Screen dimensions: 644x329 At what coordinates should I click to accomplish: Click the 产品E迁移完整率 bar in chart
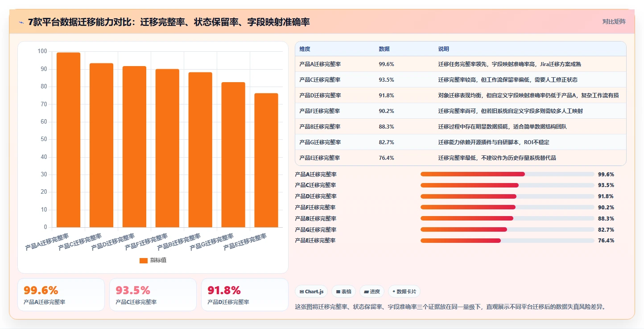[266, 160]
